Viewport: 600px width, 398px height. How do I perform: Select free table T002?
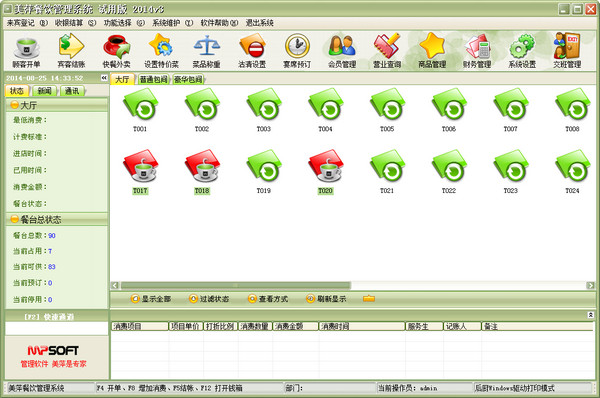tap(202, 110)
